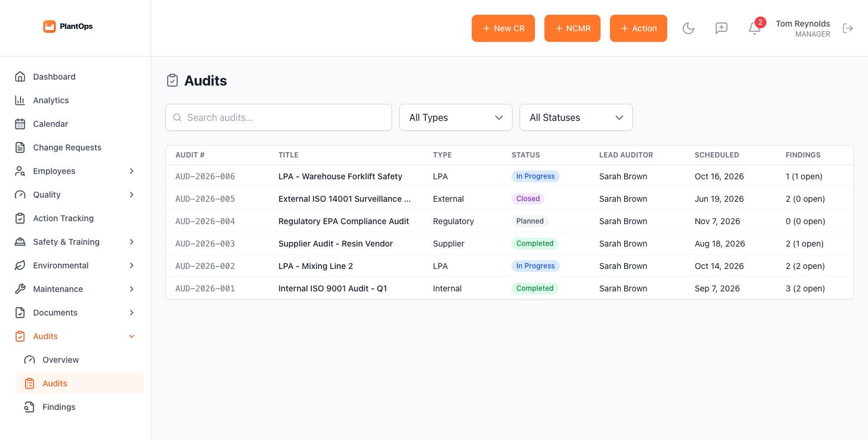Click the Documents file icon
The width and height of the screenshot is (868, 440).
(x=20, y=313)
